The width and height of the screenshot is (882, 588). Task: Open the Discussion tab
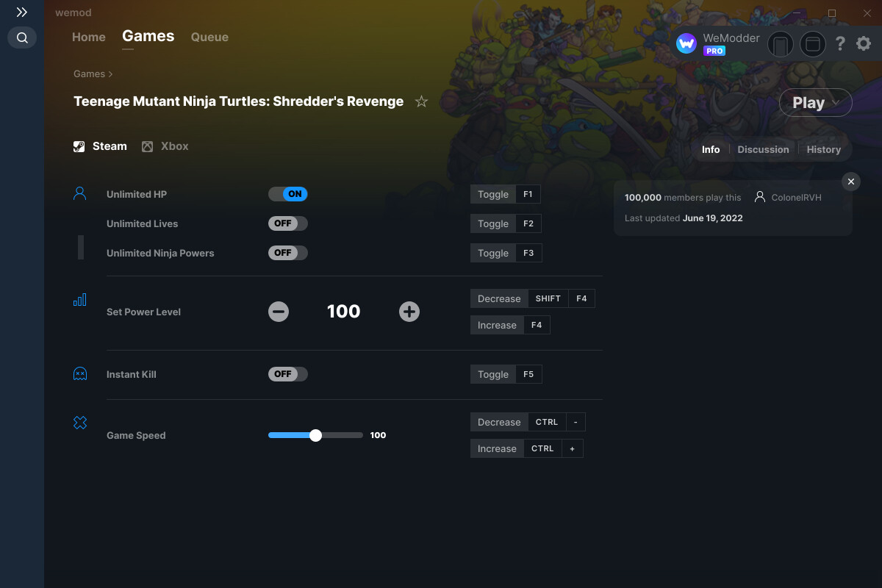point(763,149)
